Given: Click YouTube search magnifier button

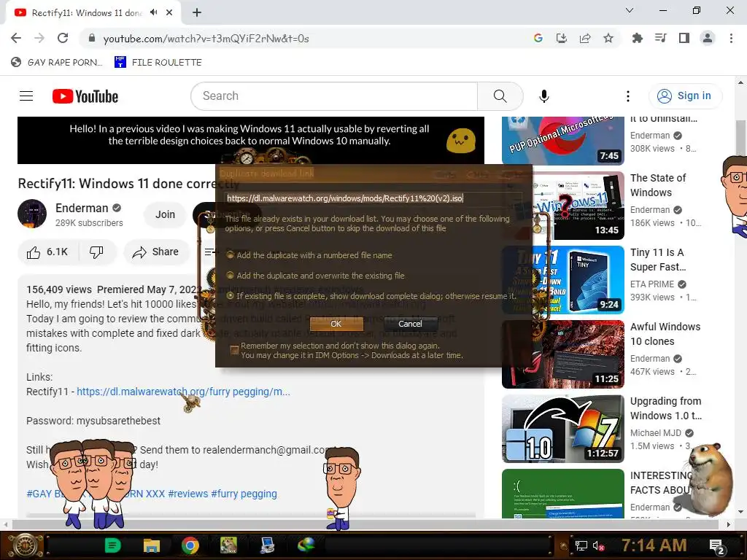Looking at the screenshot, I should coord(500,96).
